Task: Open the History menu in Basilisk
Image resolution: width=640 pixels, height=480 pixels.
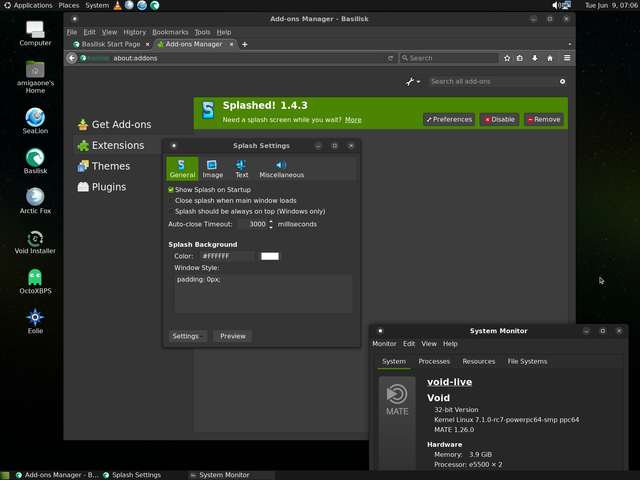Action: click(x=134, y=32)
